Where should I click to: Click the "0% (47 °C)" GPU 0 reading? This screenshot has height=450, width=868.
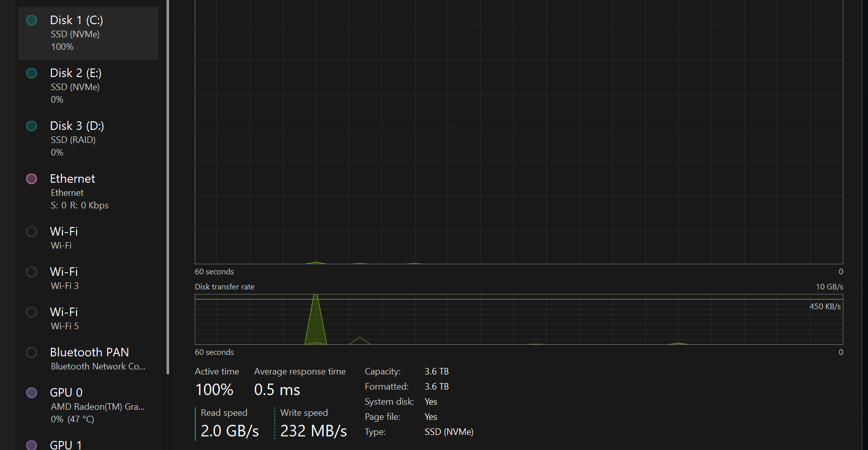pyautogui.click(x=72, y=419)
